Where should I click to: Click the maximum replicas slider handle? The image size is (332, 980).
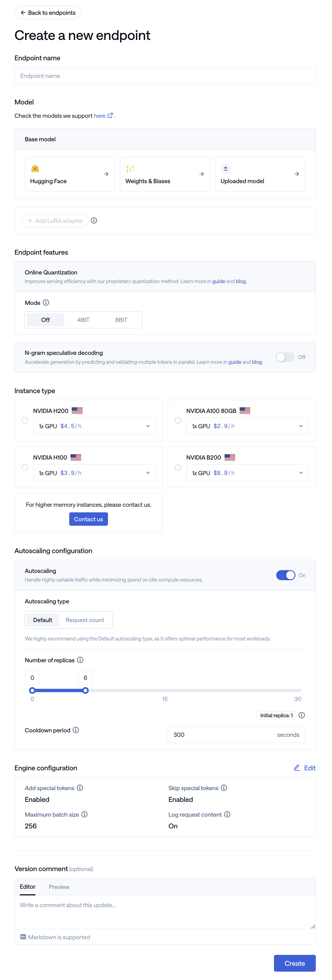click(x=86, y=690)
